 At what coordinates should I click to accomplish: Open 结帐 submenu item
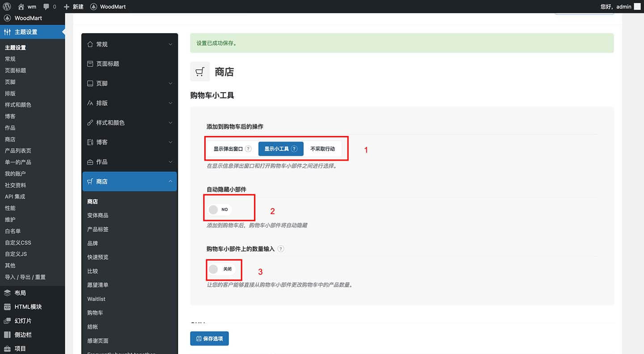[93, 327]
